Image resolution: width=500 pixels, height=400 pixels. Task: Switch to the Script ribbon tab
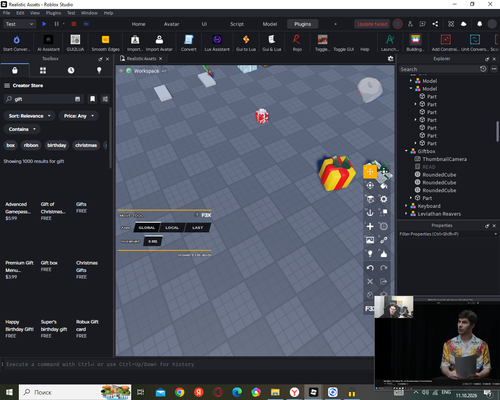(237, 24)
